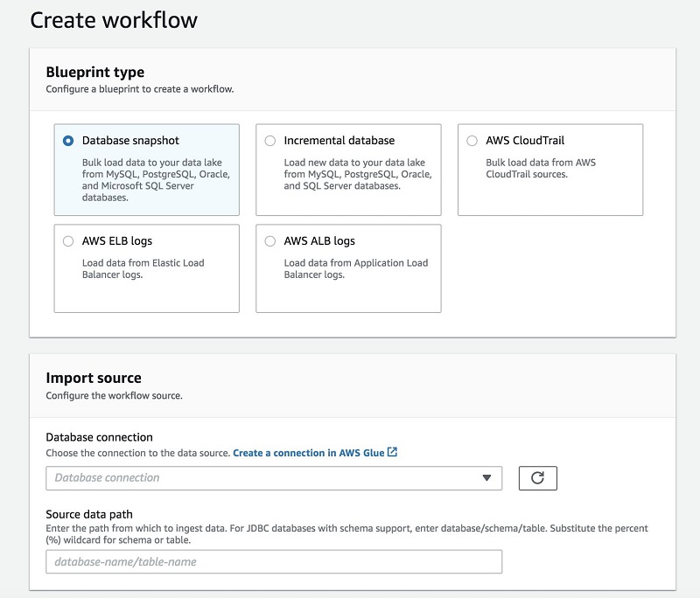Click the AWS CloudTrail blueprint card description
The image size is (700, 598).
pyautogui.click(x=541, y=168)
